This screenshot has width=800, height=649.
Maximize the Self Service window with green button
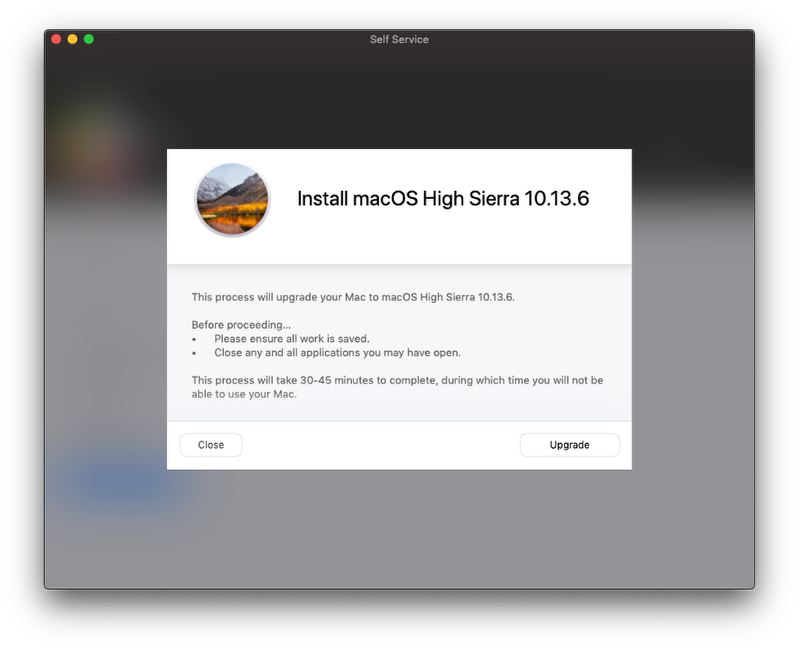tap(89, 39)
